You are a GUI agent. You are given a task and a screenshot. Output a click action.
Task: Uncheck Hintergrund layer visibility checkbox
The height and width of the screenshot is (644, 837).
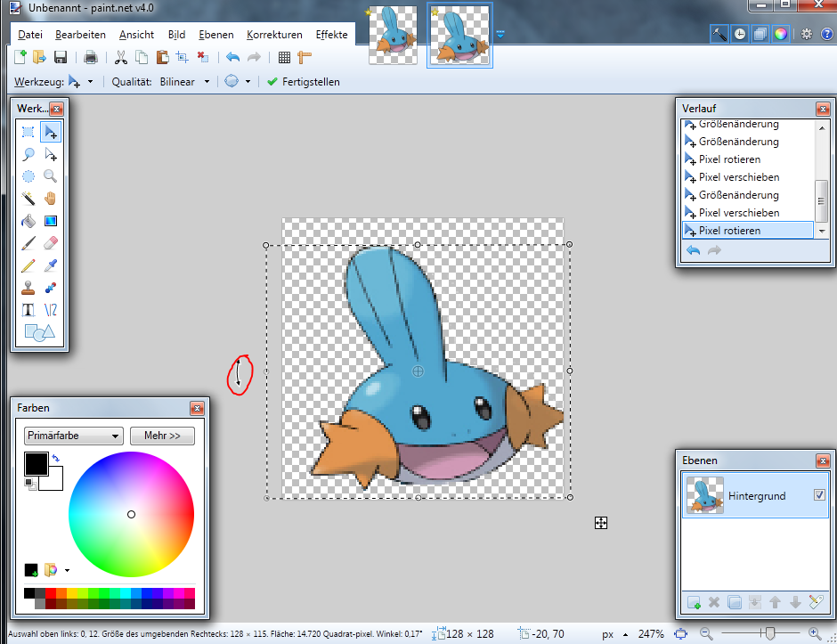click(819, 495)
